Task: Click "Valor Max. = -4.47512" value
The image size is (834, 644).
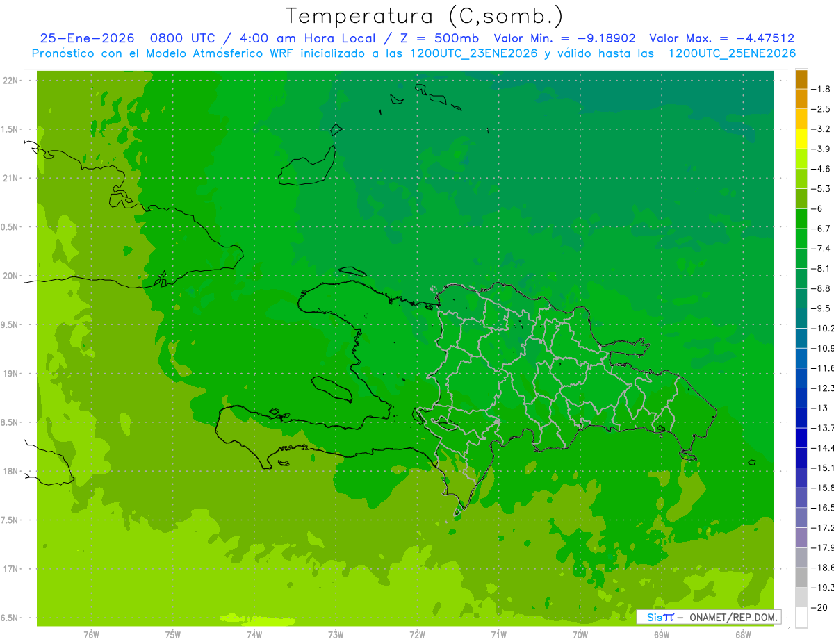Action: (721, 39)
